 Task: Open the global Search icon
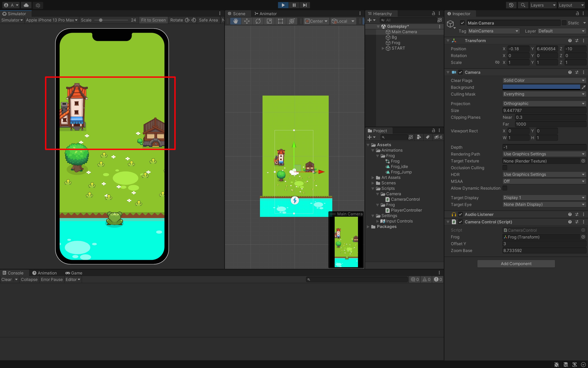523,5
